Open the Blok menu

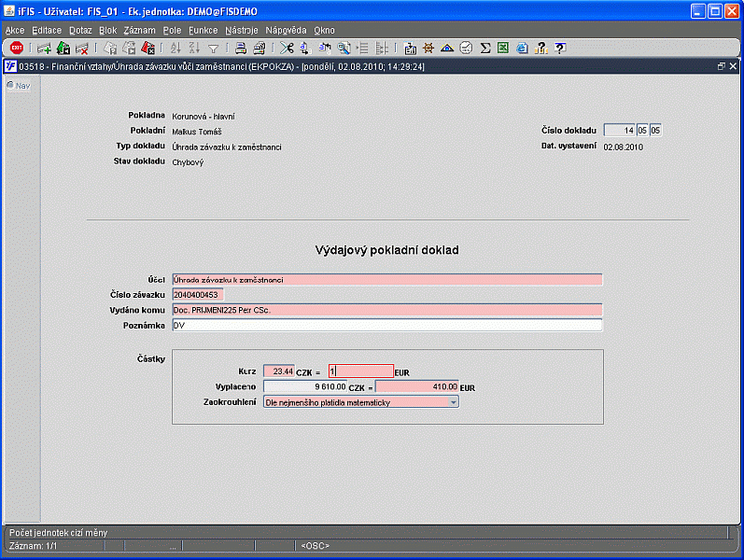pyautogui.click(x=107, y=31)
